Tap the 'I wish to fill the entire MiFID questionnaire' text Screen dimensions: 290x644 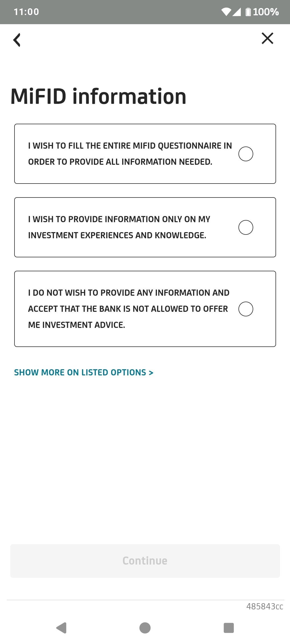130,154
